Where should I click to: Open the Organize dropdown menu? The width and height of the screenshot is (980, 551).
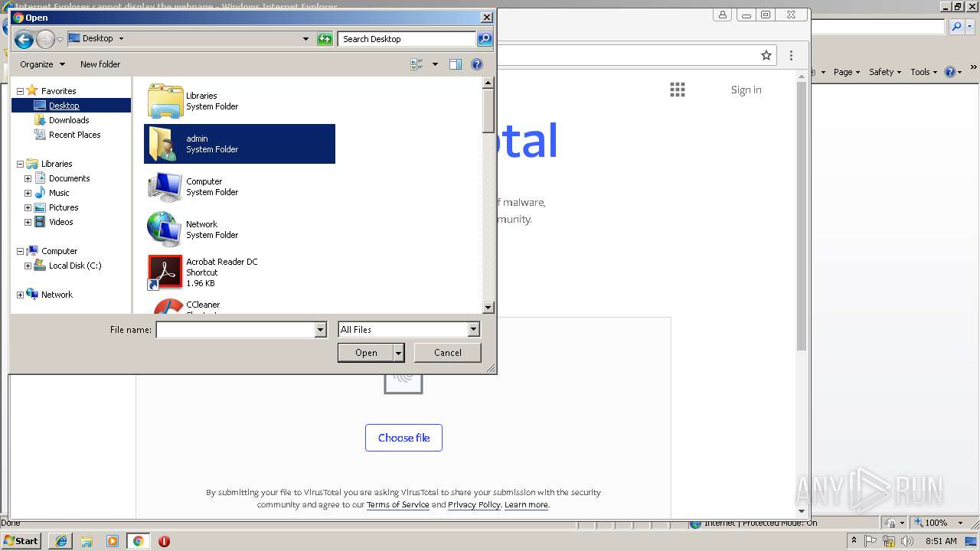(x=42, y=64)
